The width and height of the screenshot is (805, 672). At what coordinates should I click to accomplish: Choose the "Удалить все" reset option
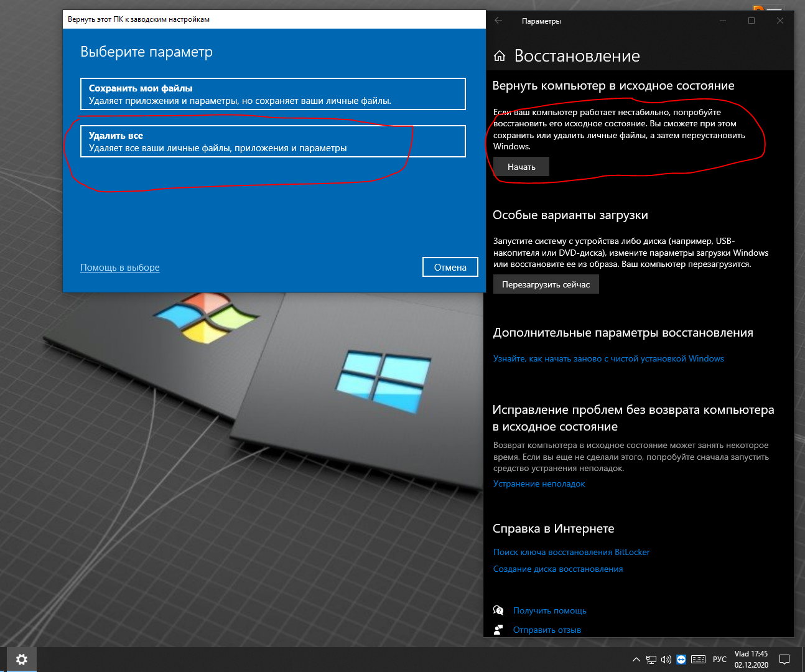tap(272, 141)
